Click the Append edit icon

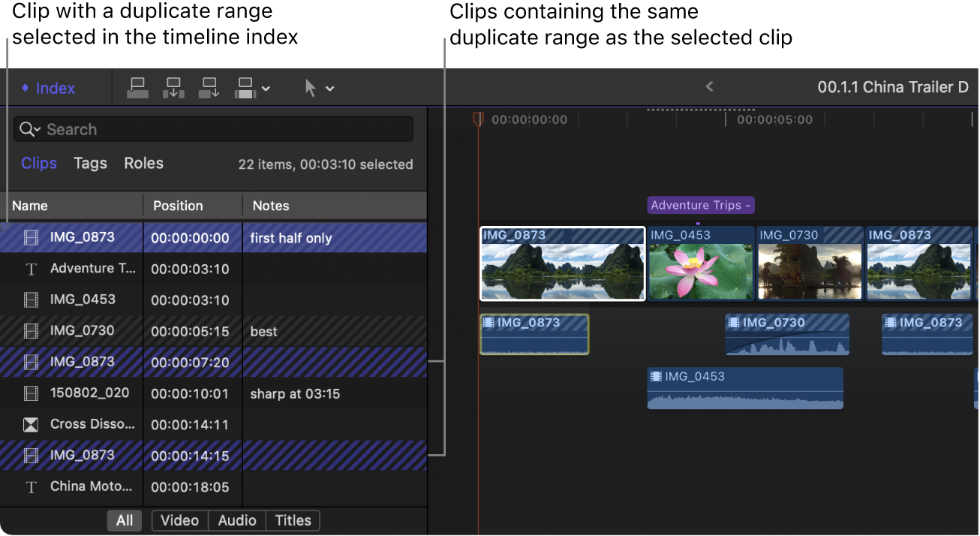coord(209,87)
